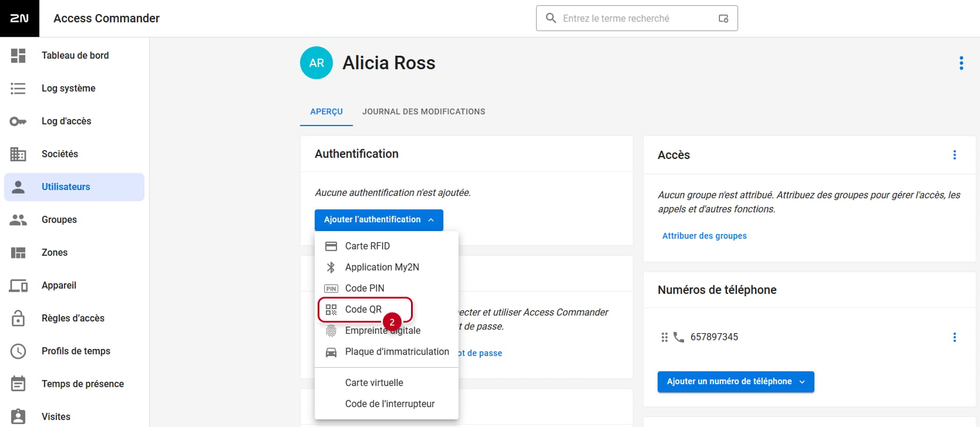Select the Utilisateurs person icon
Image resolution: width=980 pixels, height=427 pixels.
click(18, 187)
